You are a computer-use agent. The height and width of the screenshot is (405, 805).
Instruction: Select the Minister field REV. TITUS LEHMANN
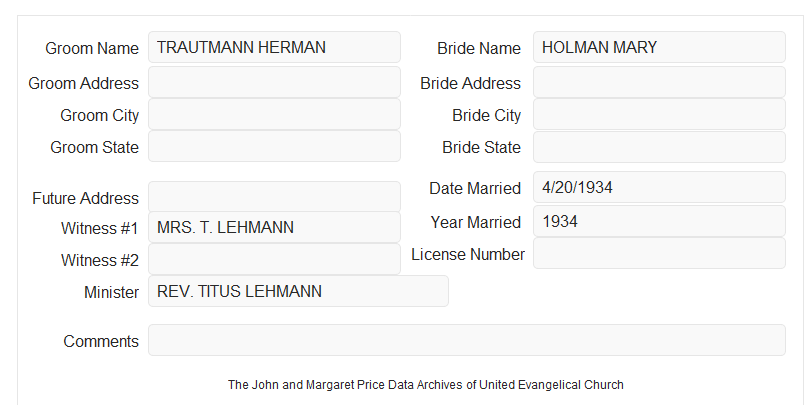pyautogui.click(x=298, y=291)
